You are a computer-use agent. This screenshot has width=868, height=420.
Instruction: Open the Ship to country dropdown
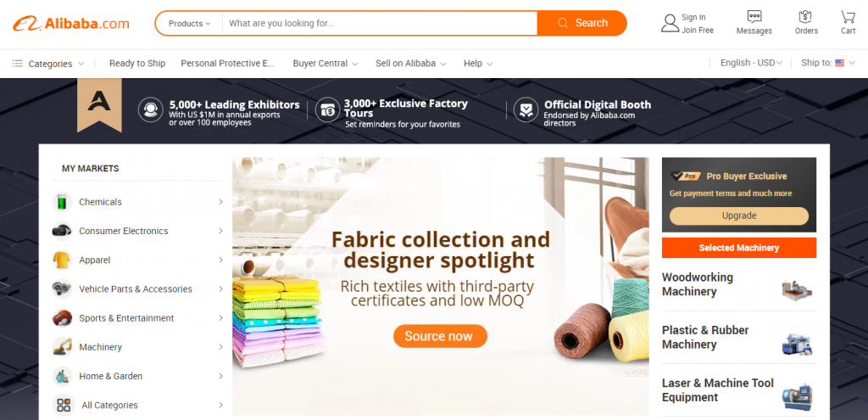[828, 63]
